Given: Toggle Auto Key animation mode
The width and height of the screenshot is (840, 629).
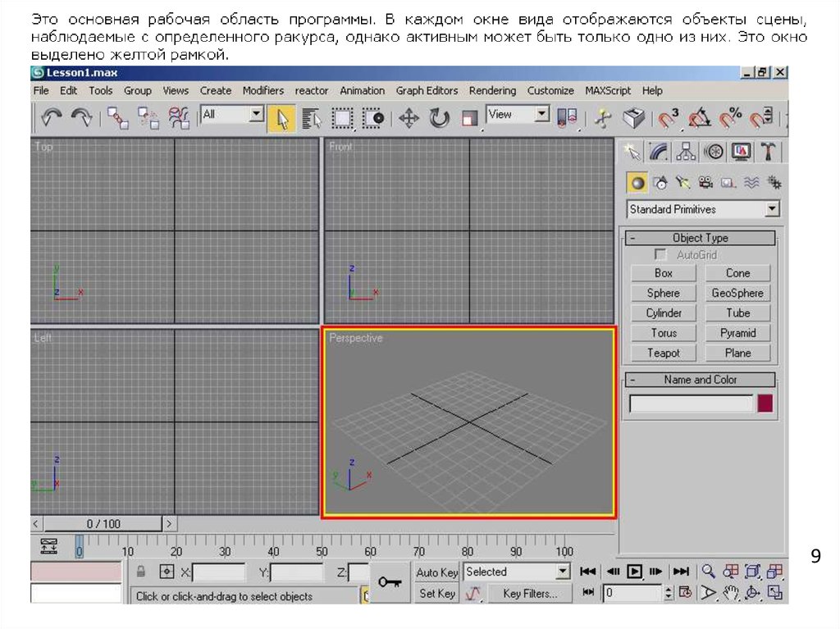Looking at the screenshot, I should [437, 572].
